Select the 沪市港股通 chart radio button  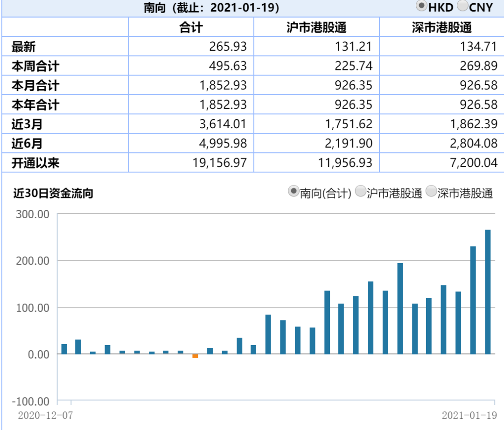pyautogui.click(x=360, y=191)
